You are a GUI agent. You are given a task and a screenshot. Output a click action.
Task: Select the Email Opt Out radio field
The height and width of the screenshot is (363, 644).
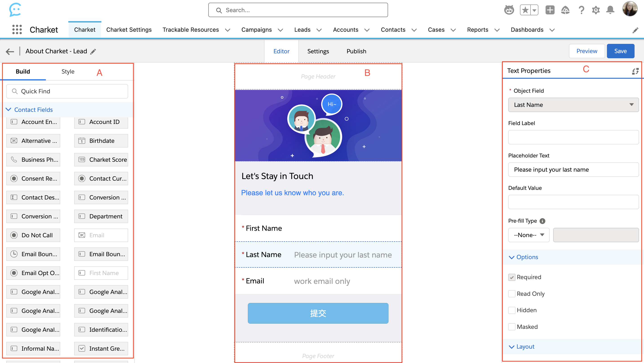33,273
